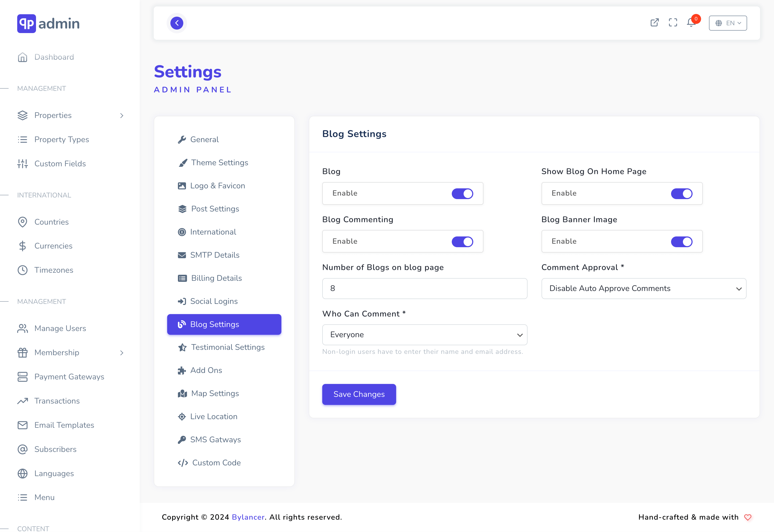Viewport: 774px width, 532px height.
Task: Open SMTP Details tab
Action: (224, 255)
